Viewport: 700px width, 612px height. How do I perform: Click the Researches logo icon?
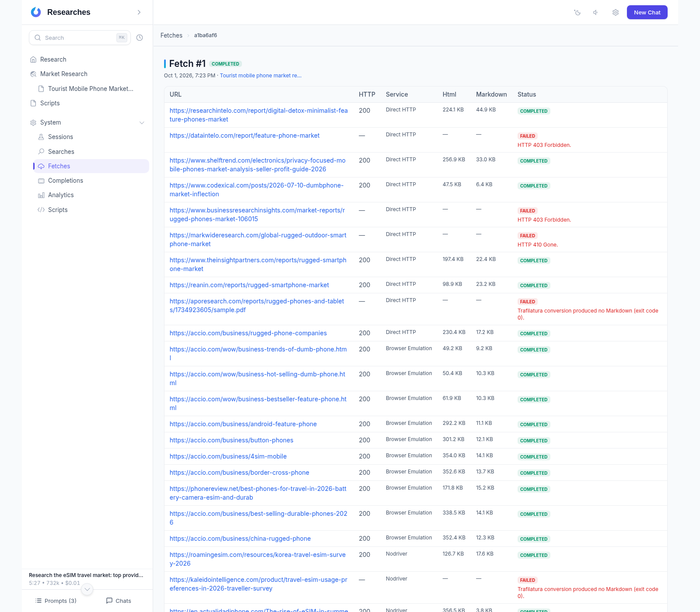(36, 12)
